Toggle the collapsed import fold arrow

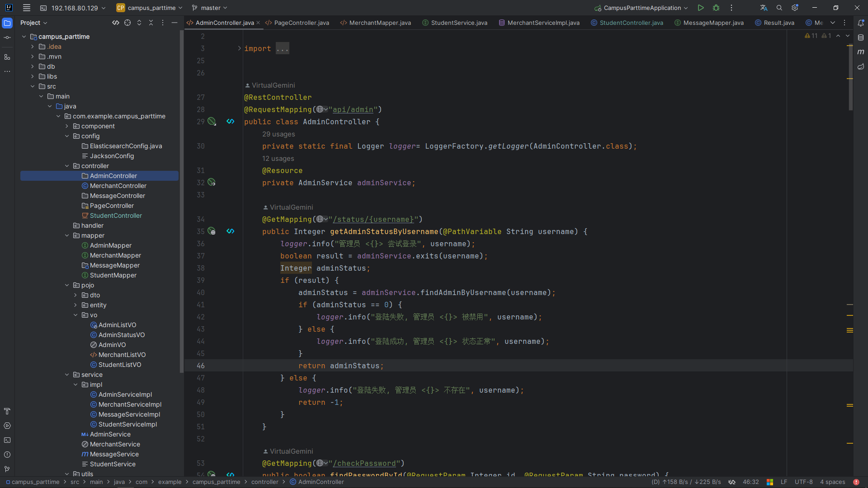point(239,48)
